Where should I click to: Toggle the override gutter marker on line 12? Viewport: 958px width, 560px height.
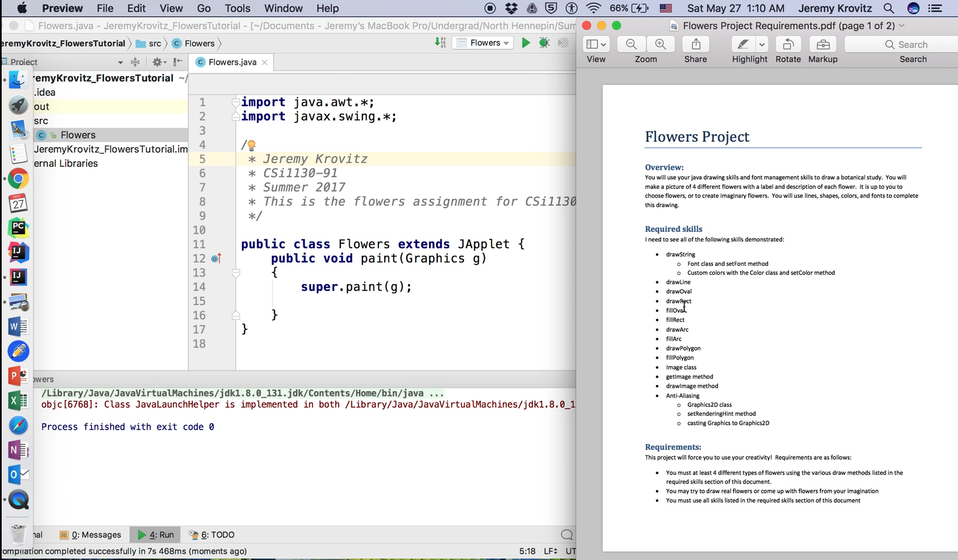pyautogui.click(x=216, y=259)
